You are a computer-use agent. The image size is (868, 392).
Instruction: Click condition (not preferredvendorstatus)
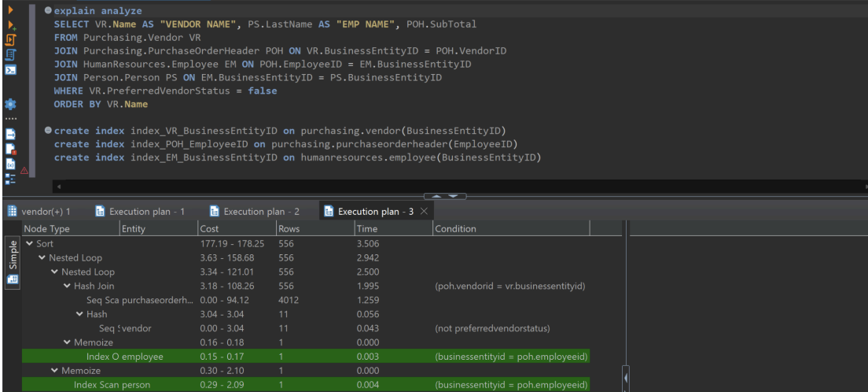[492, 328]
